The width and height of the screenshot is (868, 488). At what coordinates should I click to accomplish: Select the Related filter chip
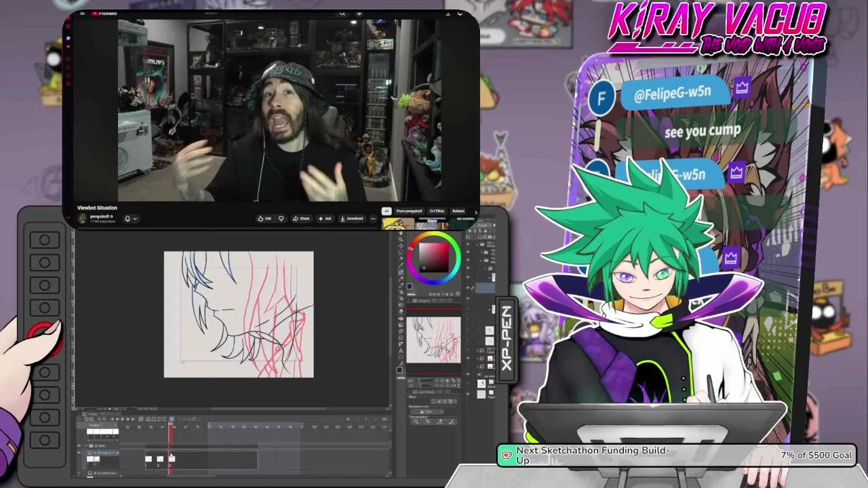(x=458, y=211)
